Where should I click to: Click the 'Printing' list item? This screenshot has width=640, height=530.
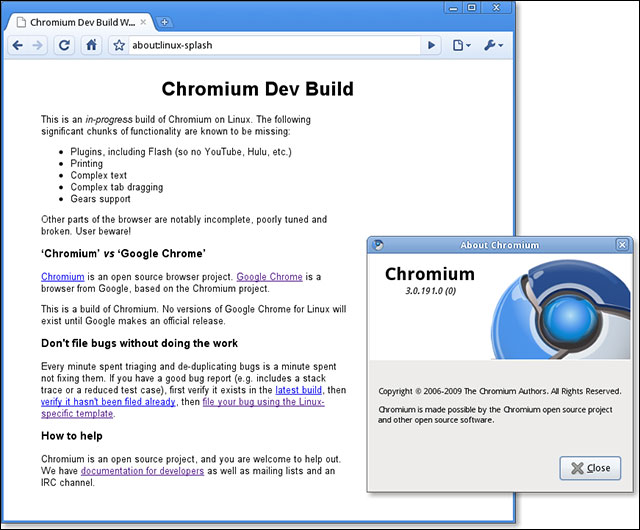coord(87,163)
